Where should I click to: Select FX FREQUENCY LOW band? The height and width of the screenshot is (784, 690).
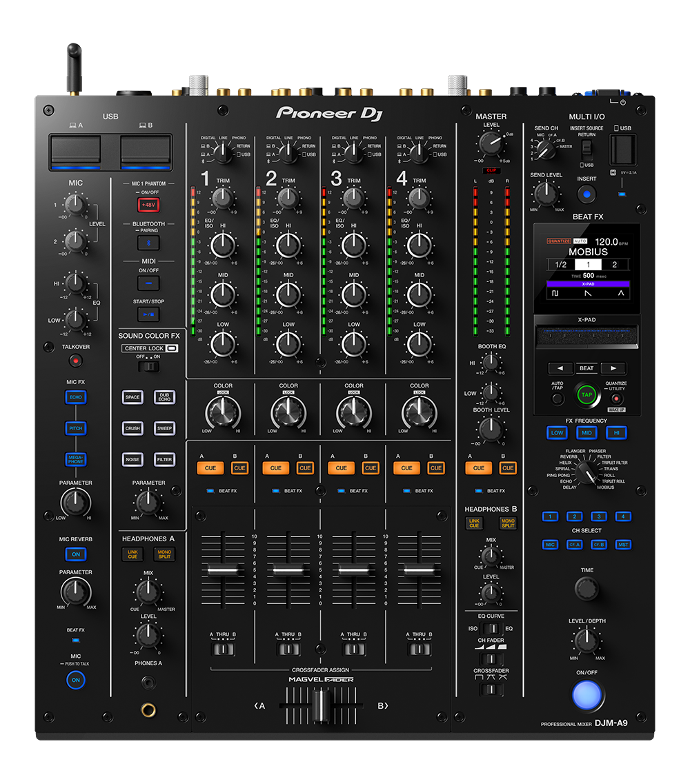pyautogui.click(x=557, y=433)
